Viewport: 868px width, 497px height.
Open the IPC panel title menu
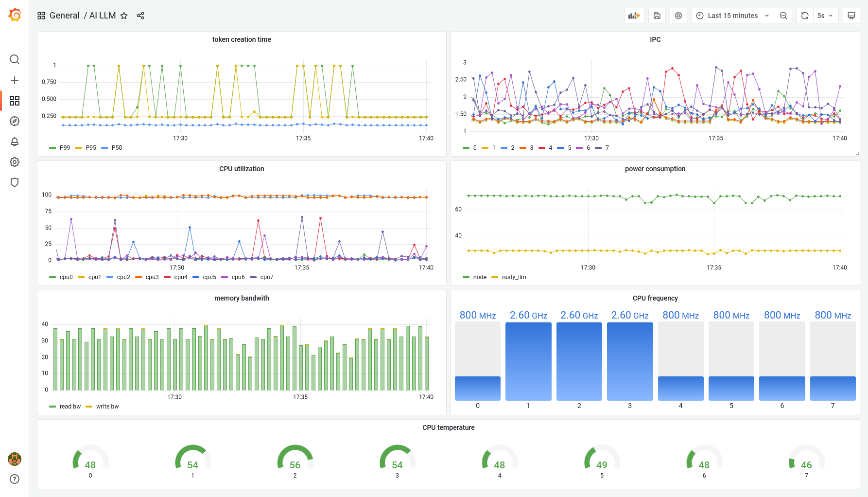pos(655,39)
